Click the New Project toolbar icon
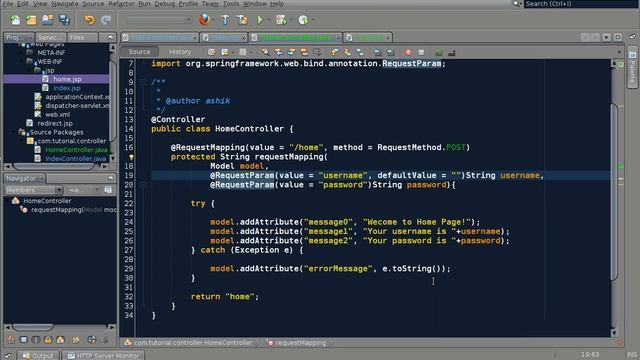The width and height of the screenshot is (640, 360). click(31, 20)
